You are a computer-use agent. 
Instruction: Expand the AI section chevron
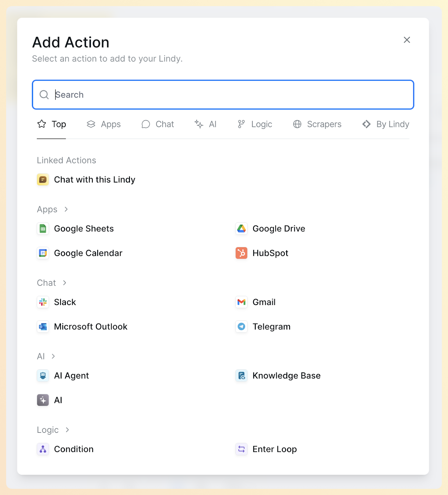tap(53, 356)
